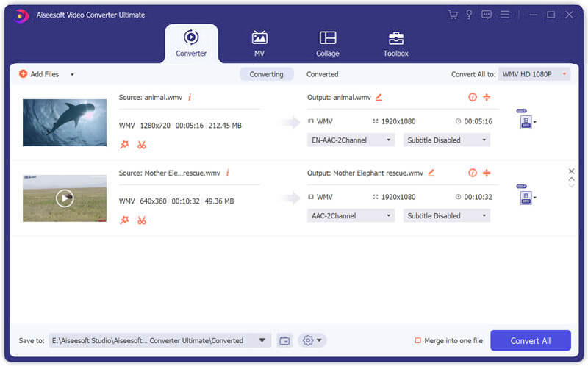Open Subtitle Disabled dropdown for Mother Elephant video
The height and width of the screenshot is (366, 588).
tap(446, 215)
